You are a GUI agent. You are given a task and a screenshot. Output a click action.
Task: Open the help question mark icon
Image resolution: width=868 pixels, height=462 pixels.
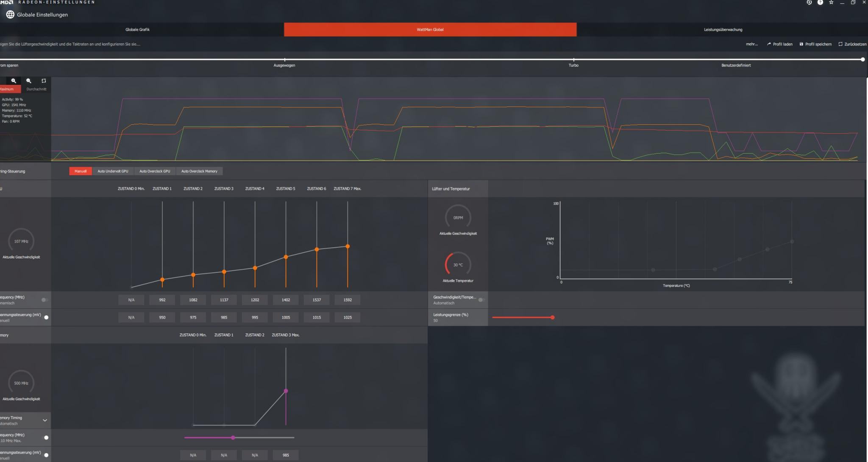820,3
